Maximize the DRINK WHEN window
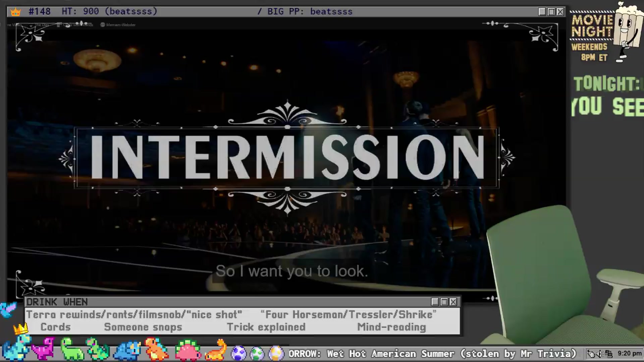The image size is (644, 362). coord(444,302)
